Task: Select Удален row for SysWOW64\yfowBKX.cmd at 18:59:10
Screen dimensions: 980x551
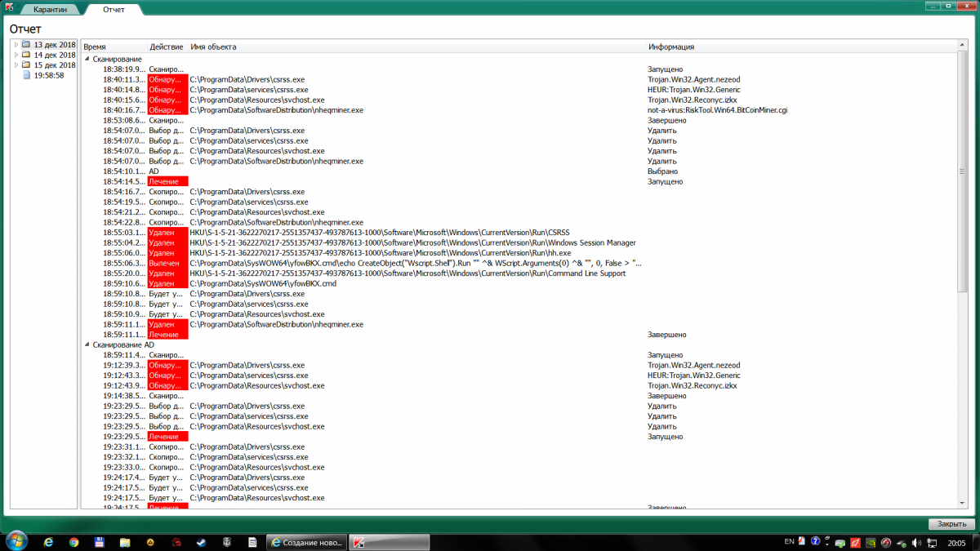Action: click(x=519, y=283)
